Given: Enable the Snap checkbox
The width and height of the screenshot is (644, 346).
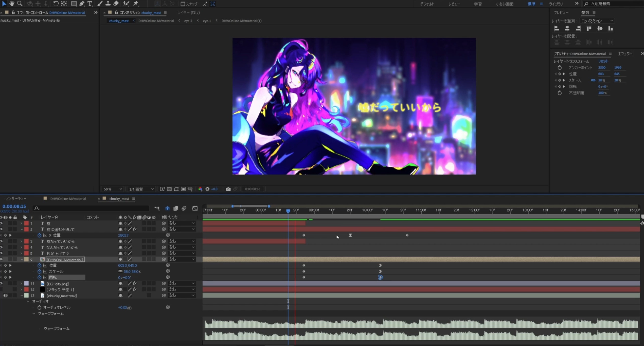Looking at the screenshot, I should click(x=183, y=4).
